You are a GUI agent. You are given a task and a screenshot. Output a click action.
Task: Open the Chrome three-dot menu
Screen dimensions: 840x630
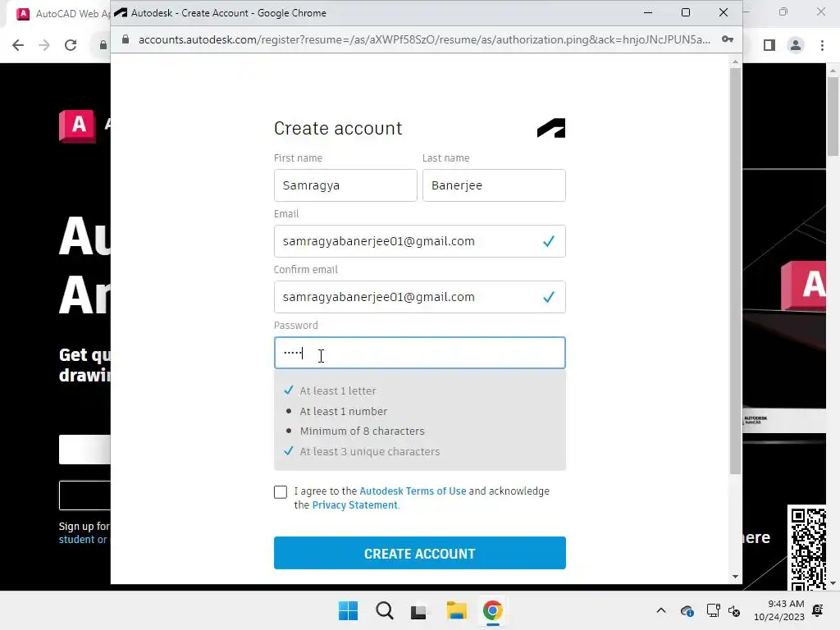tap(822, 45)
